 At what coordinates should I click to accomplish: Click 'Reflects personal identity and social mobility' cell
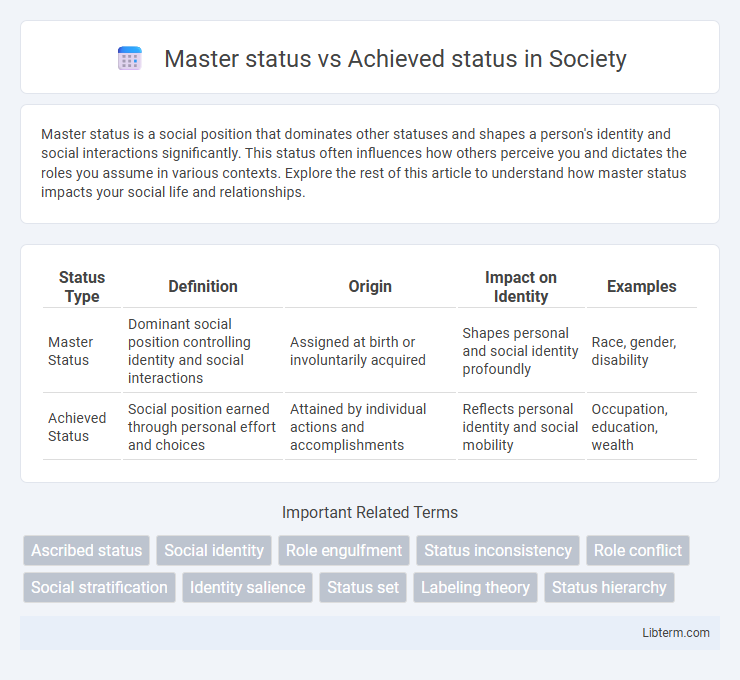pos(521,427)
